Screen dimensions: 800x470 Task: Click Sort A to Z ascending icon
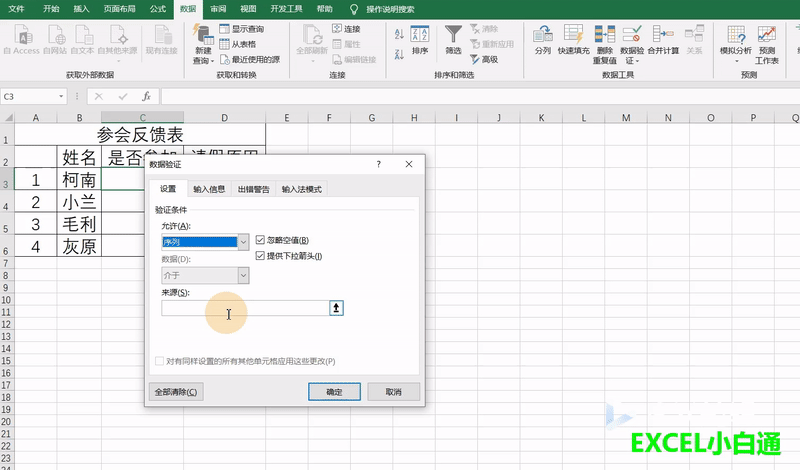pos(399,34)
